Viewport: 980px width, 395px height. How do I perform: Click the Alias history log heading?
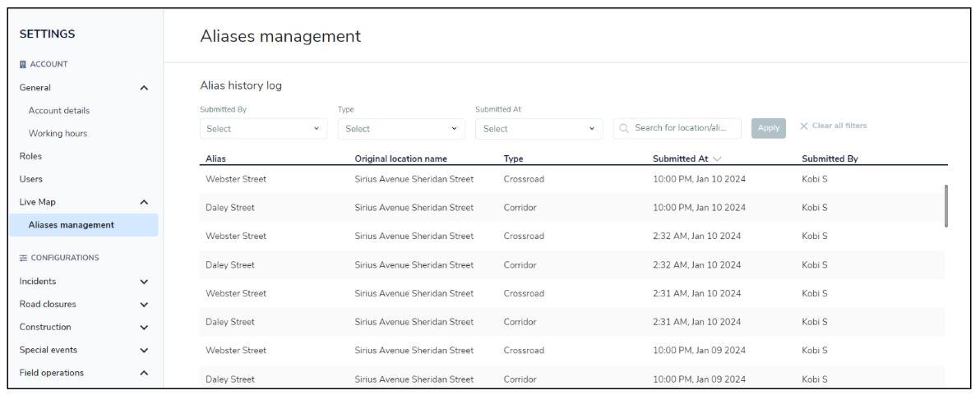(x=241, y=85)
